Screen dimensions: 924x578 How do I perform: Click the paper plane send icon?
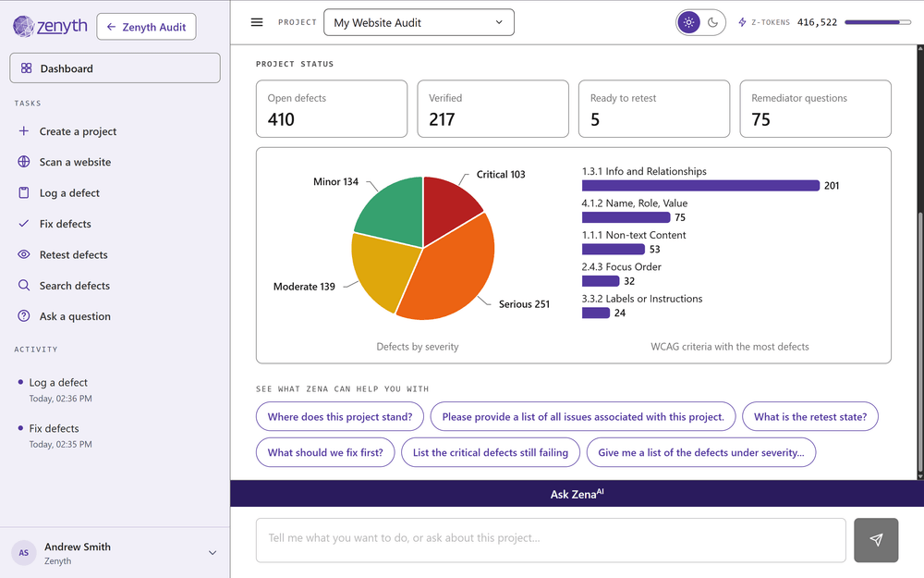[x=876, y=540]
